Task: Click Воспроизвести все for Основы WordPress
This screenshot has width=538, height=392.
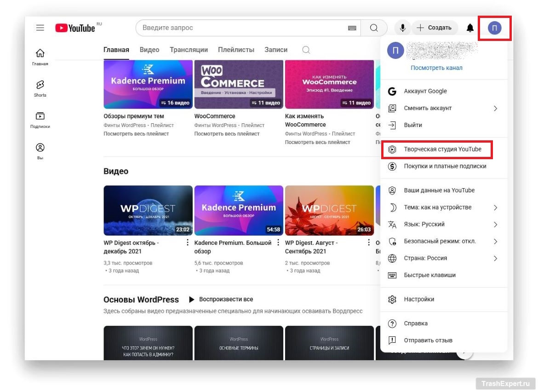Action: (221, 300)
